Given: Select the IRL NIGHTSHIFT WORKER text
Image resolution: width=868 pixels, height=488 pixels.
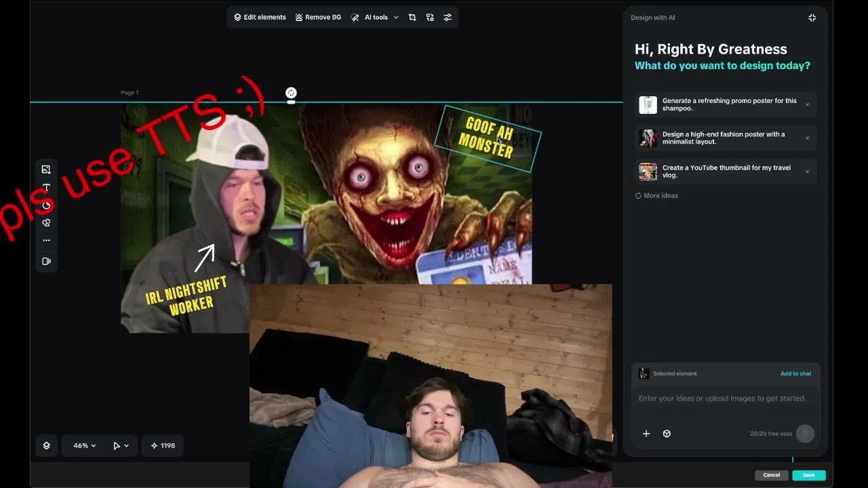Looking at the screenshot, I should (187, 295).
